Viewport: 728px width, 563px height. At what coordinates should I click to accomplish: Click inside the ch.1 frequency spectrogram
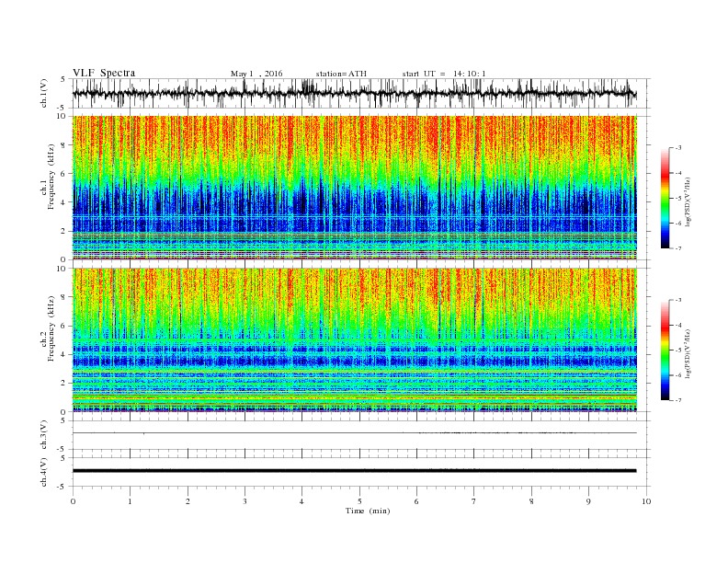click(354, 188)
